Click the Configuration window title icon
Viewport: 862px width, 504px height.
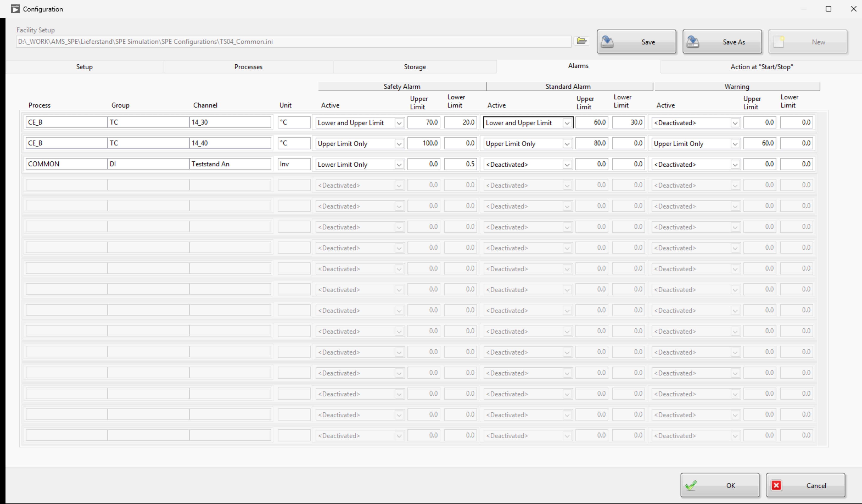click(x=15, y=9)
